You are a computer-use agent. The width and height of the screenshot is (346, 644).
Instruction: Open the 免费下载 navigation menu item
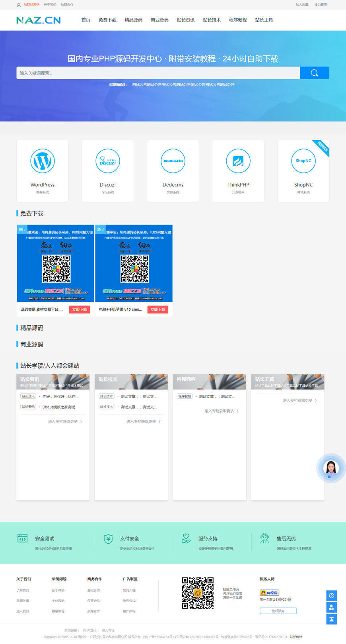(107, 20)
